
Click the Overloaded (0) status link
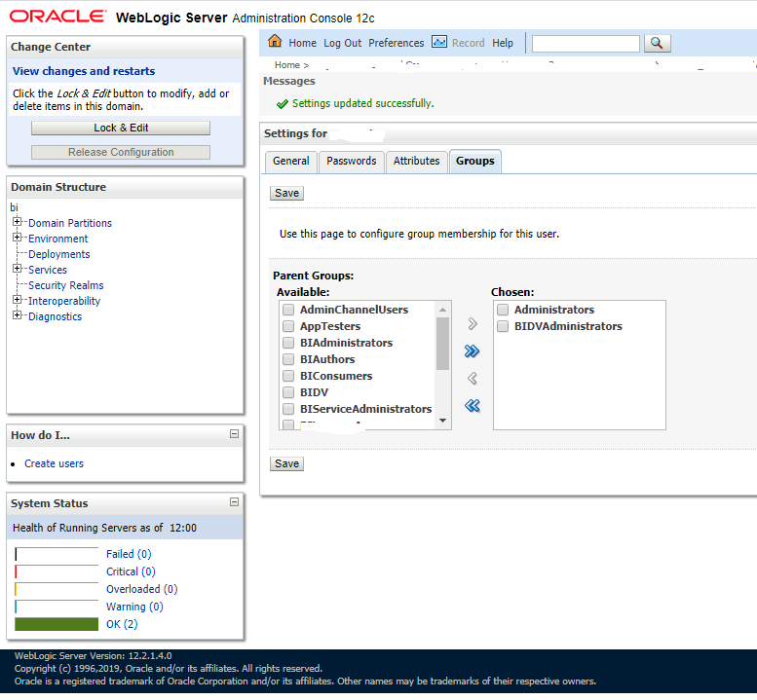pos(142,589)
